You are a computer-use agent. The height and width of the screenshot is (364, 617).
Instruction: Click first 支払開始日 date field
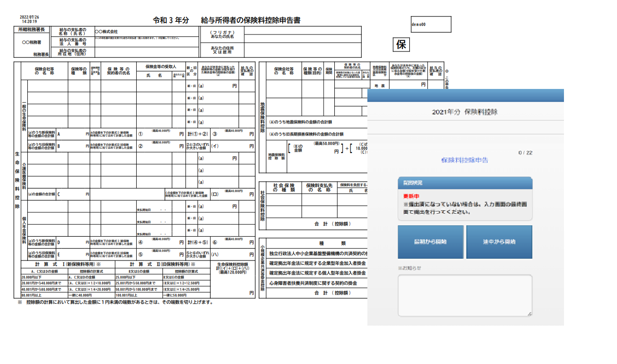pyautogui.click(x=161, y=210)
